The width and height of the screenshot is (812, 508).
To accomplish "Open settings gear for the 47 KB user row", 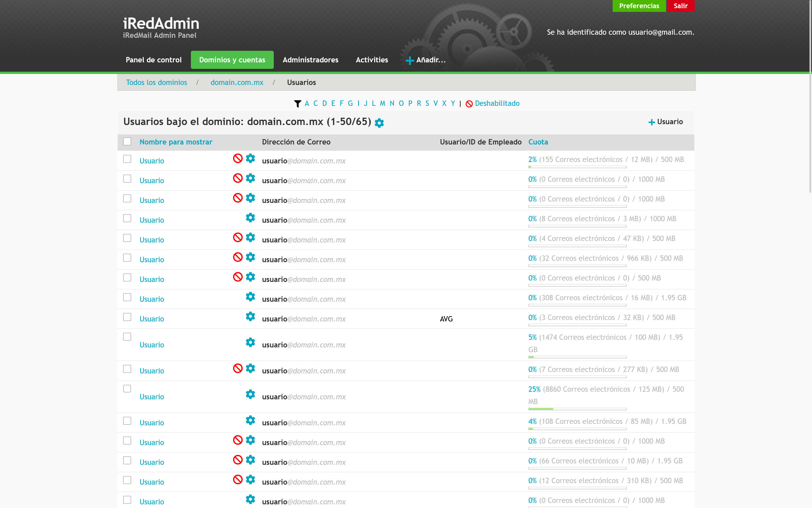I will click(x=250, y=238).
